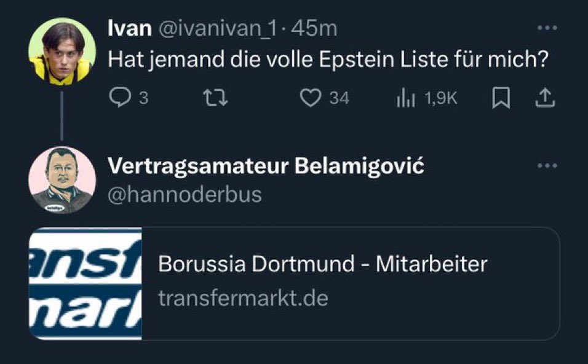588x364 pixels.
Task: Click the 34 likes count
Action: 339,98
